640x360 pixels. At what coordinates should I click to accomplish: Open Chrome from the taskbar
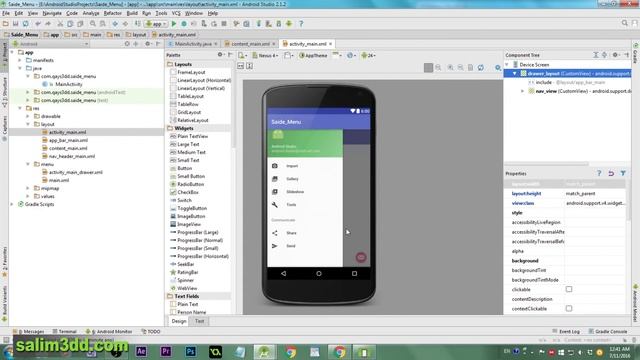coord(291,351)
